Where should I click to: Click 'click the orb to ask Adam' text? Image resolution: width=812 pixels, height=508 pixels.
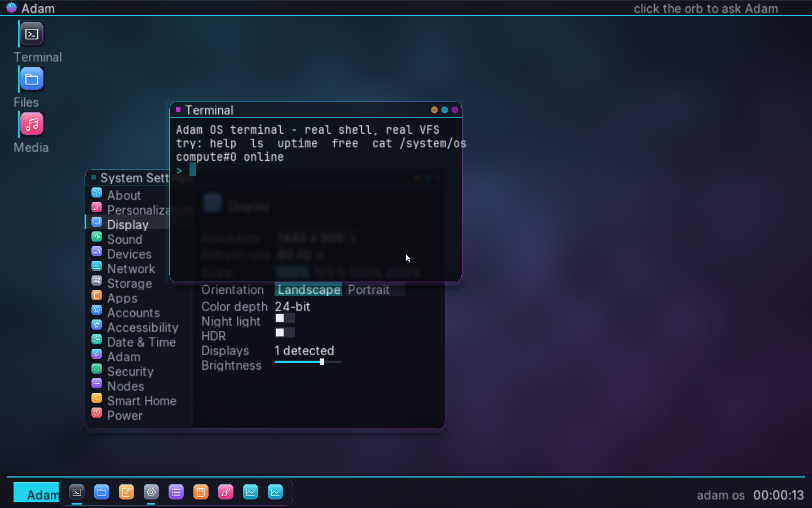tap(705, 8)
